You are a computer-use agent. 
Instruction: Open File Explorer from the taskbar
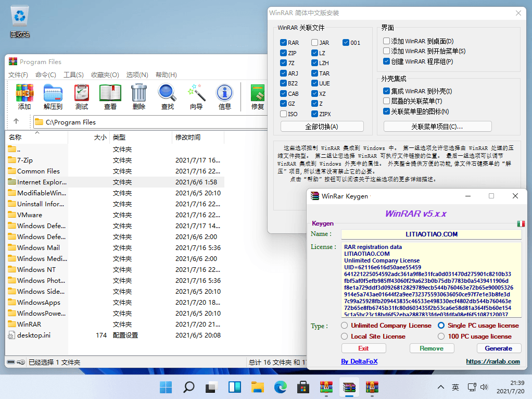pos(258,387)
